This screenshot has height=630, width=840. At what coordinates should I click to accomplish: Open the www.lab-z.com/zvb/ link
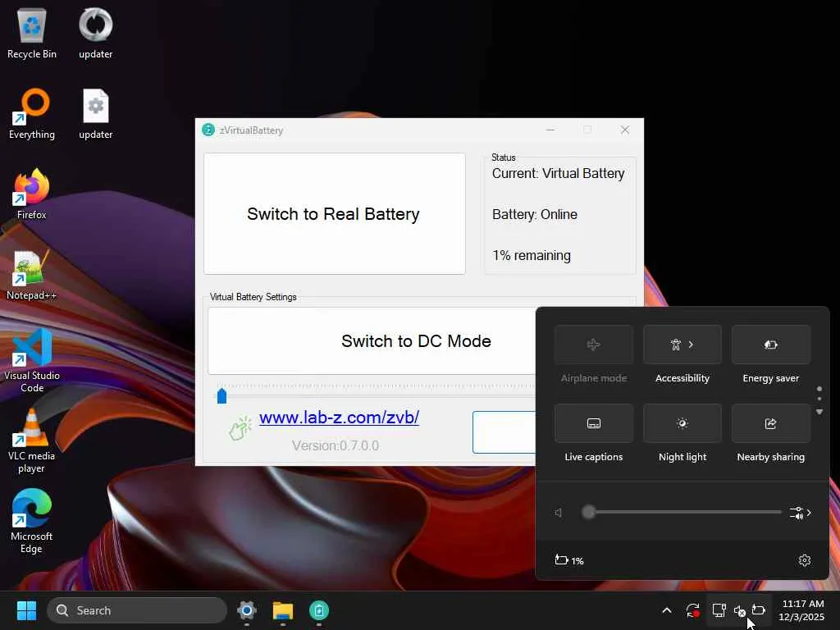click(339, 417)
